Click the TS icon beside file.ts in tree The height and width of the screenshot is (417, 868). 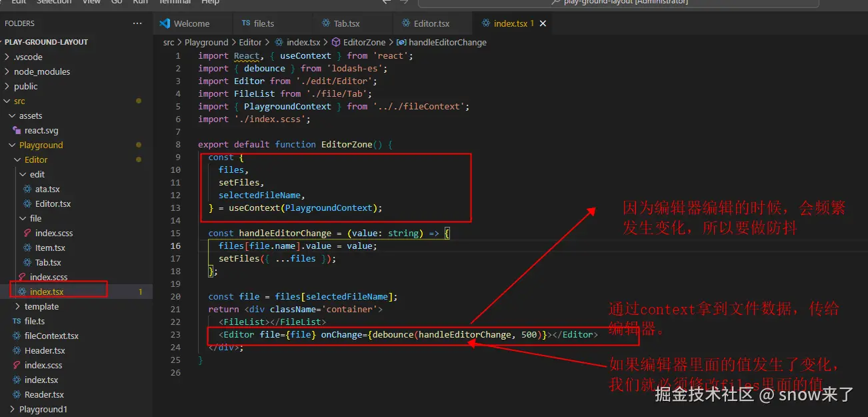[17, 321]
